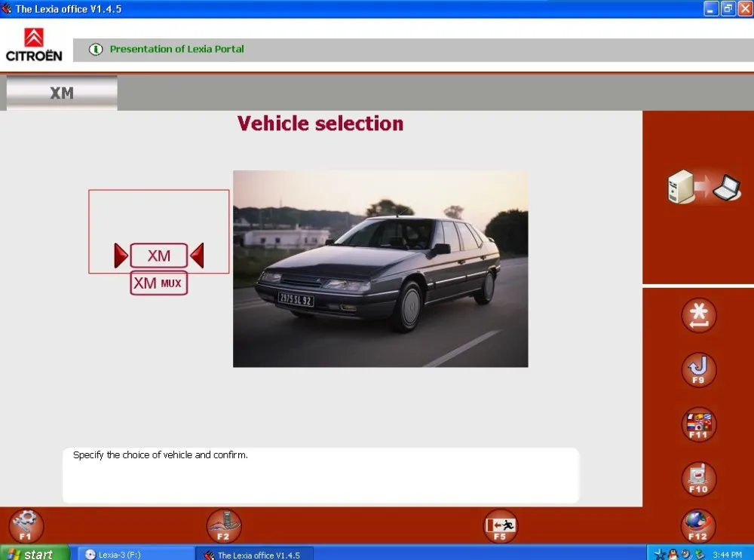Open the Windows start button
Screen dimensions: 754x560
(x=35, y=554)
